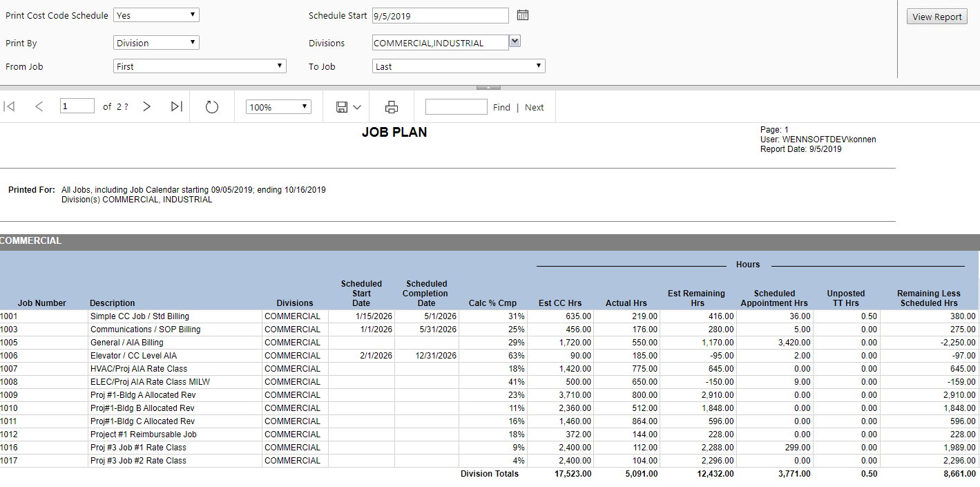Collapse the parameters pane with splitter arrow
Screen dimensions: 980x487
tap(488, 87)
